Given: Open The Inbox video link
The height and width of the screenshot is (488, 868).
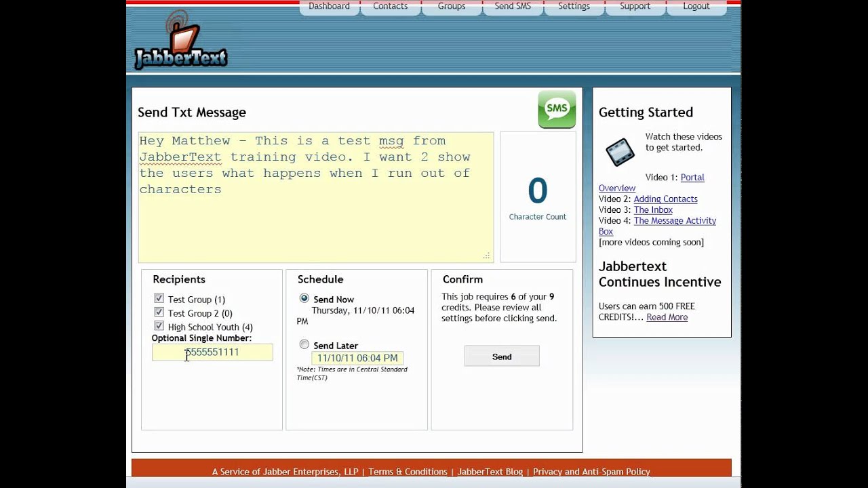Looking at the screenshot, I should (x=653, y=209).
